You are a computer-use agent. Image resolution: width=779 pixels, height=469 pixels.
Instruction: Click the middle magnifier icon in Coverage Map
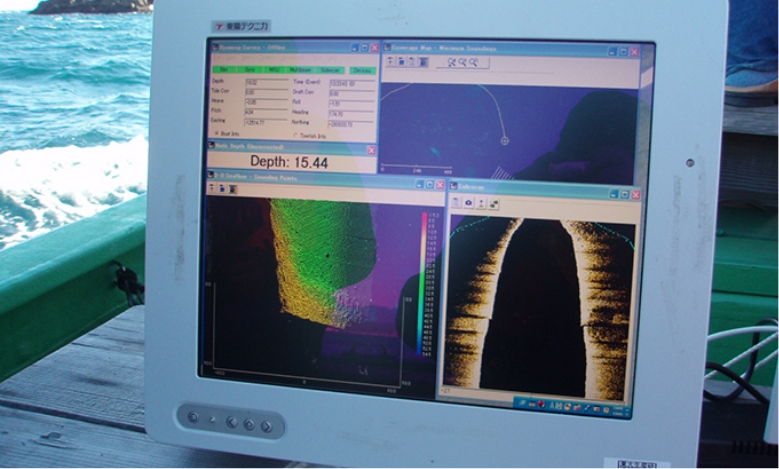tap(463, 62)
